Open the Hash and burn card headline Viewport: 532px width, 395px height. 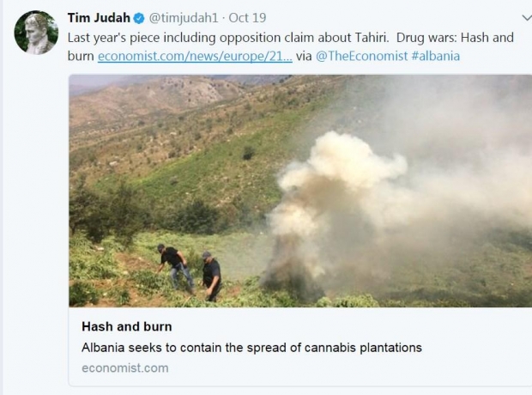[x=126, y=326]
